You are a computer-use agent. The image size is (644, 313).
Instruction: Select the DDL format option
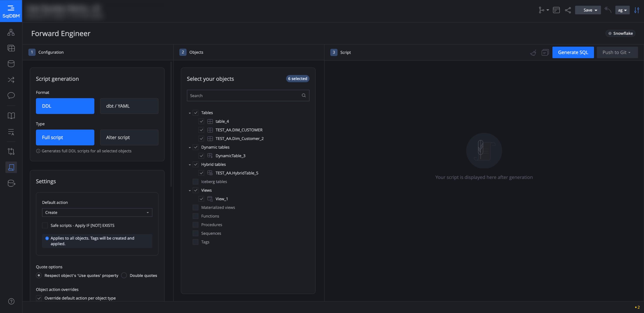tap(65, 106)
